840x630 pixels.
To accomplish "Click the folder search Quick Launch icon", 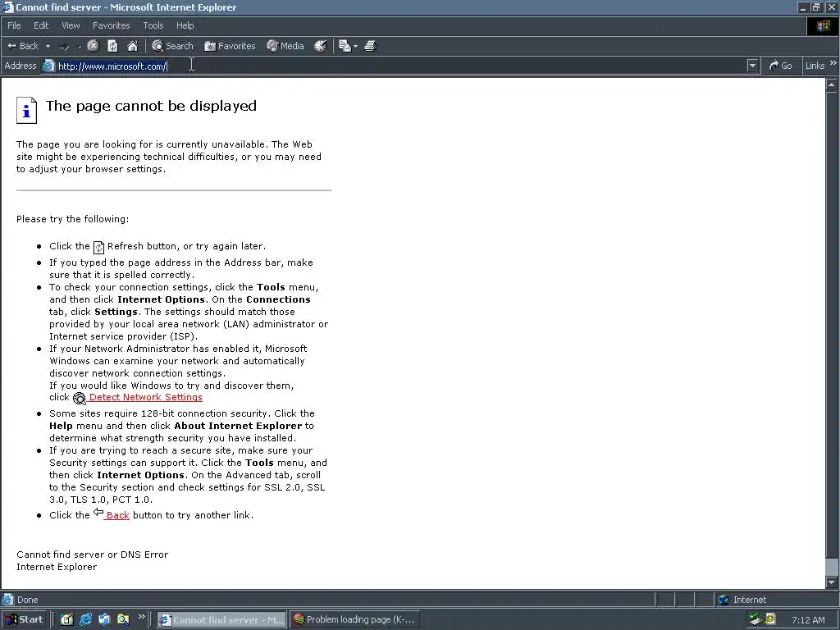I will point(123,619).
